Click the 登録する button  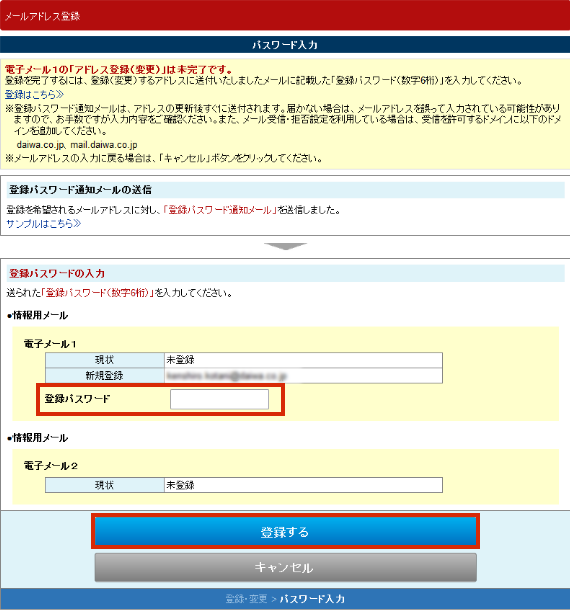[x=285, y=531]
